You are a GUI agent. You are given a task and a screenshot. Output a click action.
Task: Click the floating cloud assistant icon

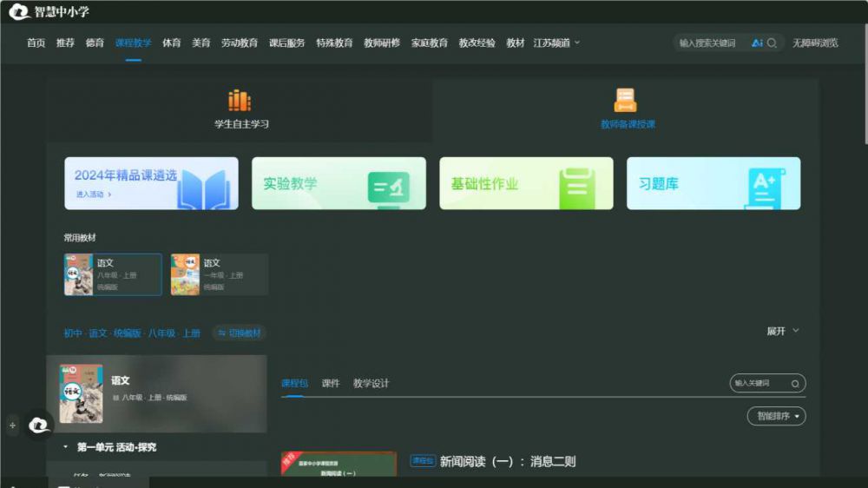38,425
